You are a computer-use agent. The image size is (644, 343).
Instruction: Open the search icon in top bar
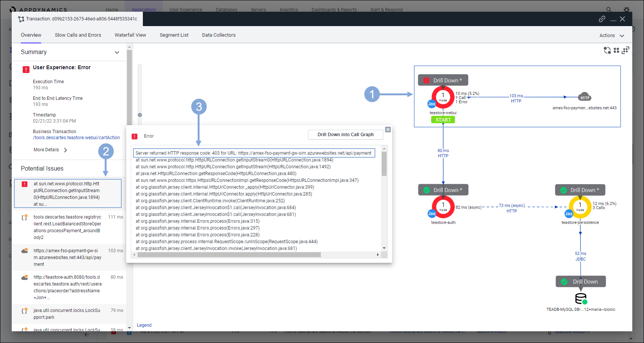tap(608, 9)
